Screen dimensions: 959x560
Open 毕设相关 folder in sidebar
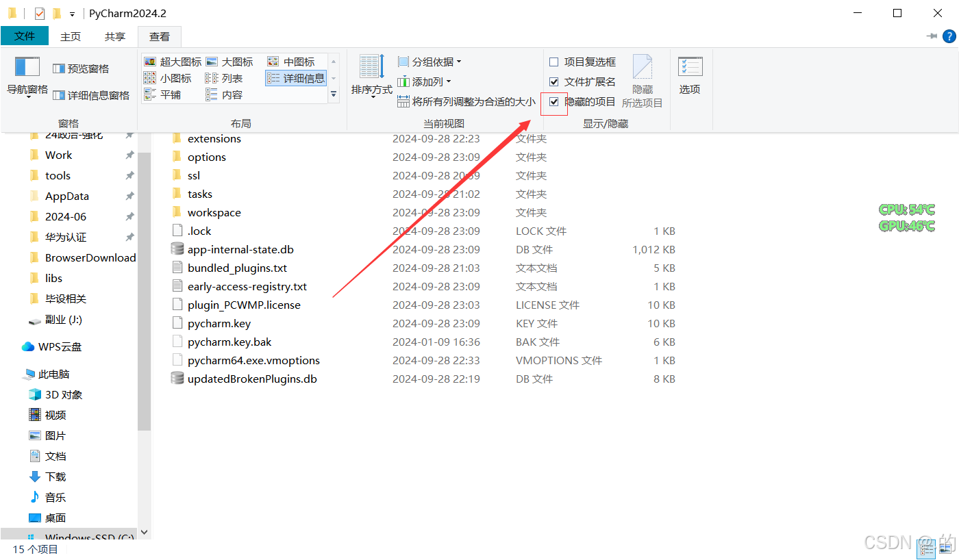(66, 298)
